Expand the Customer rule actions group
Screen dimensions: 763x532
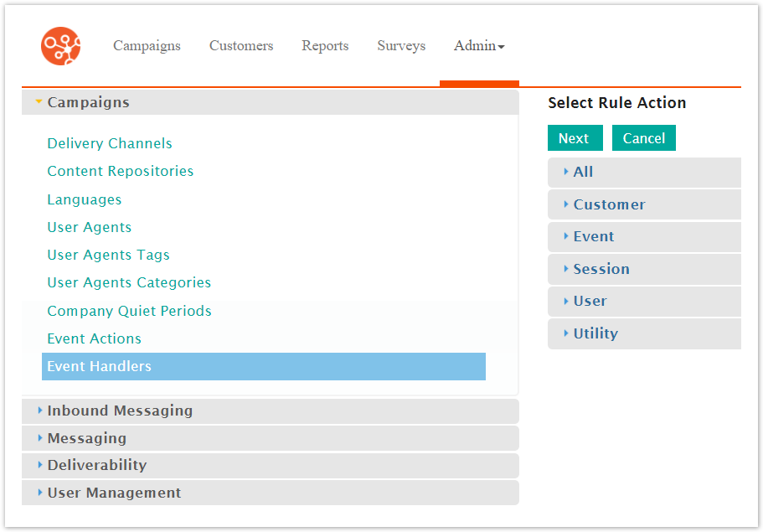click(x=644, y=205)
